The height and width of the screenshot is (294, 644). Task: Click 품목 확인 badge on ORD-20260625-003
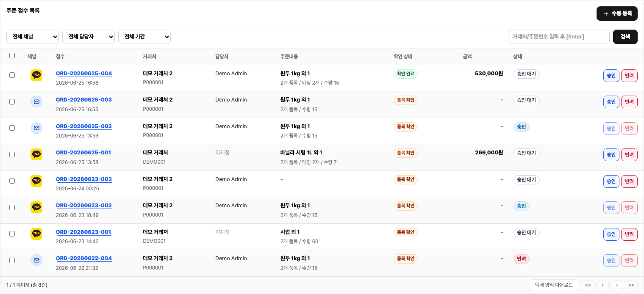coord(405,100)
